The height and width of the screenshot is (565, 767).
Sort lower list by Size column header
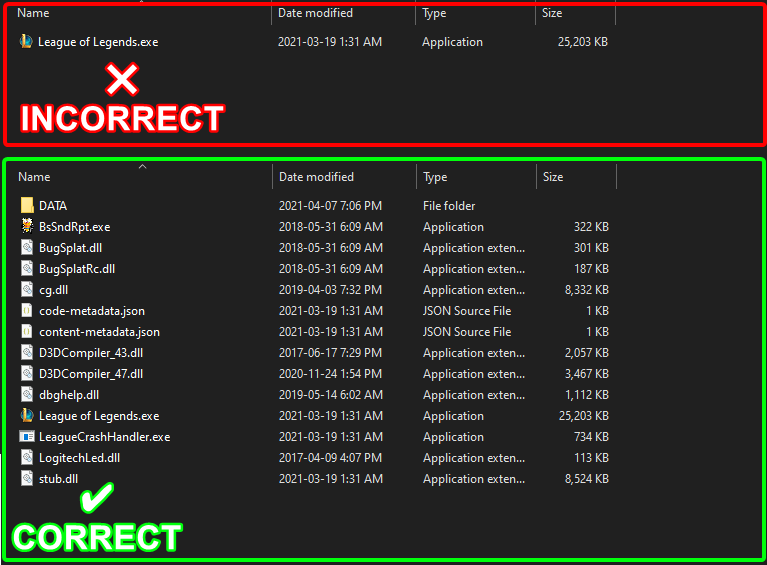point(553,177)
